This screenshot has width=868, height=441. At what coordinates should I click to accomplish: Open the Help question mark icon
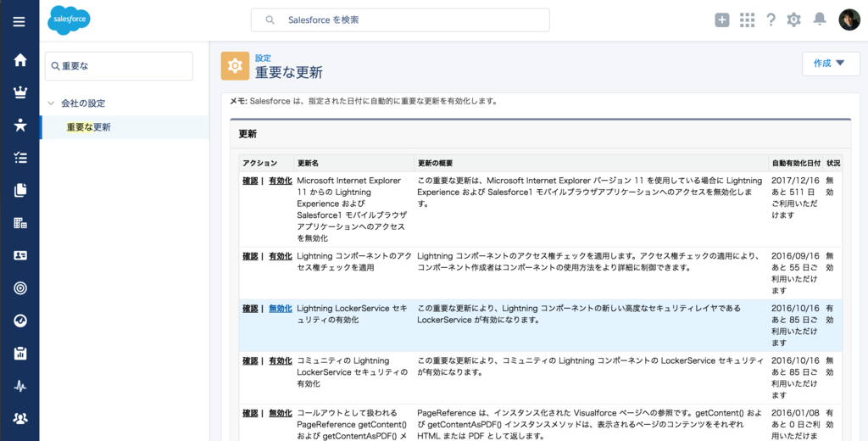pyautogui.click(x=771, y=20)
